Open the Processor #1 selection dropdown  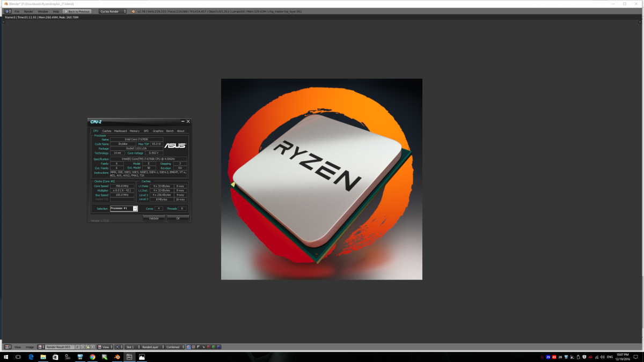pyautogui.click(x=124, y=209)
